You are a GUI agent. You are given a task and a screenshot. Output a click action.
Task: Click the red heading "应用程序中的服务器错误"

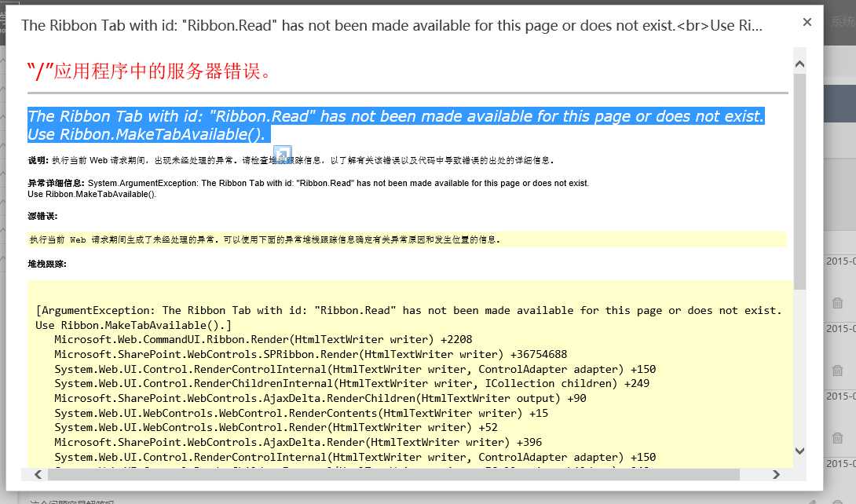(149, 71)
